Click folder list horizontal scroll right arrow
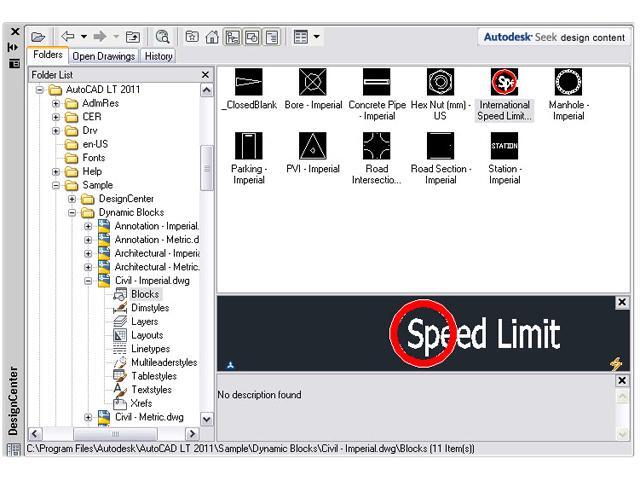 pyautogui.click(x=191, y=433)
